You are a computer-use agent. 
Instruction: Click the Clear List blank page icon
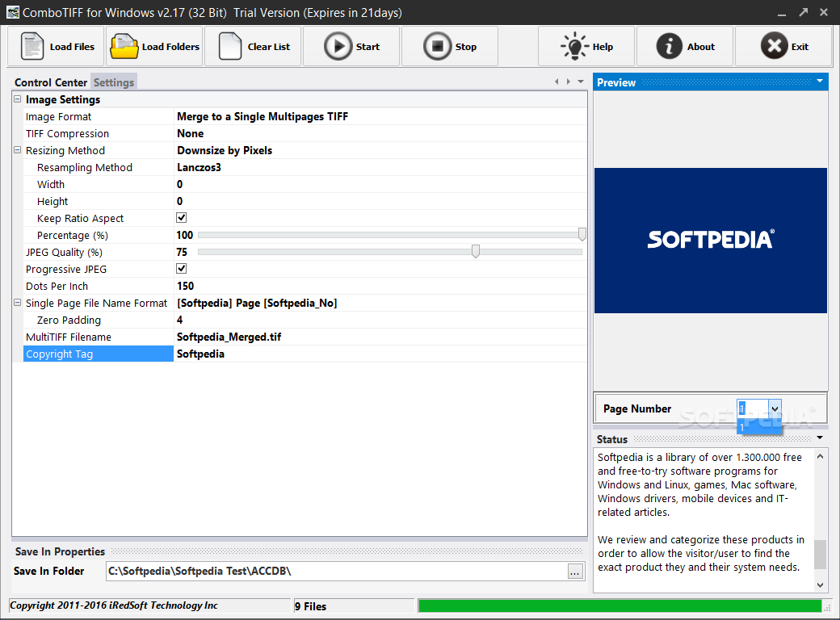pyautogui.click(x=230, y=47)
